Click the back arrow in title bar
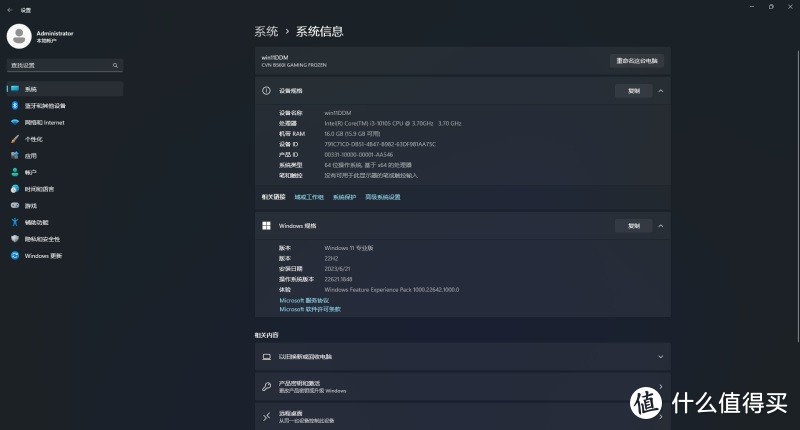This screenshot has width=800, height=430. pyautogui.click(x=9, y=9)
